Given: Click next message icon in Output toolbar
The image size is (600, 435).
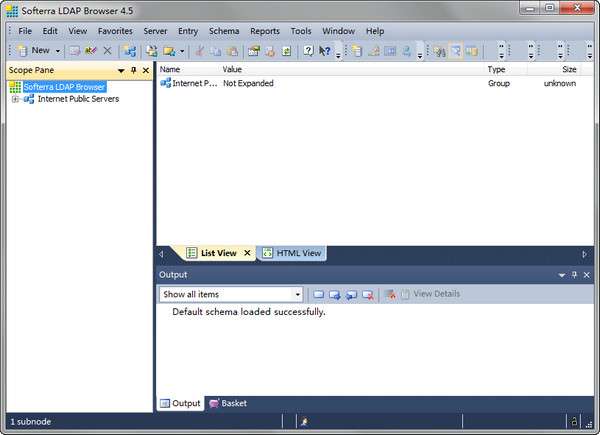Looking at the screenshot, I should (334, 294).
